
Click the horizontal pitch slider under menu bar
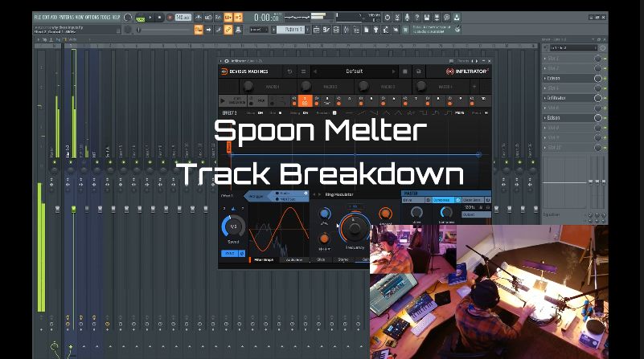[164, 30]
